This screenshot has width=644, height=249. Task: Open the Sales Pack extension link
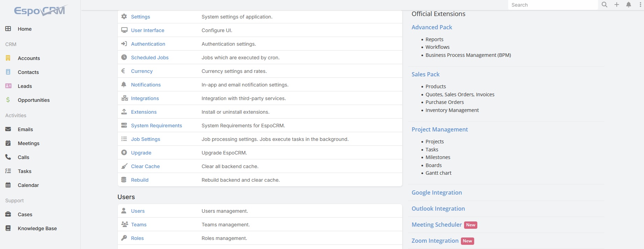pyautogui.click(x=426, y=74)
